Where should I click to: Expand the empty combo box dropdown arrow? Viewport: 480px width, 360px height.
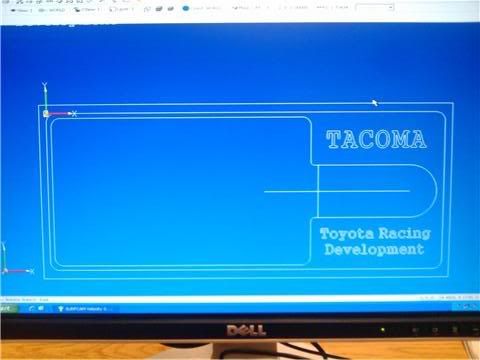[x=390, y=7]
